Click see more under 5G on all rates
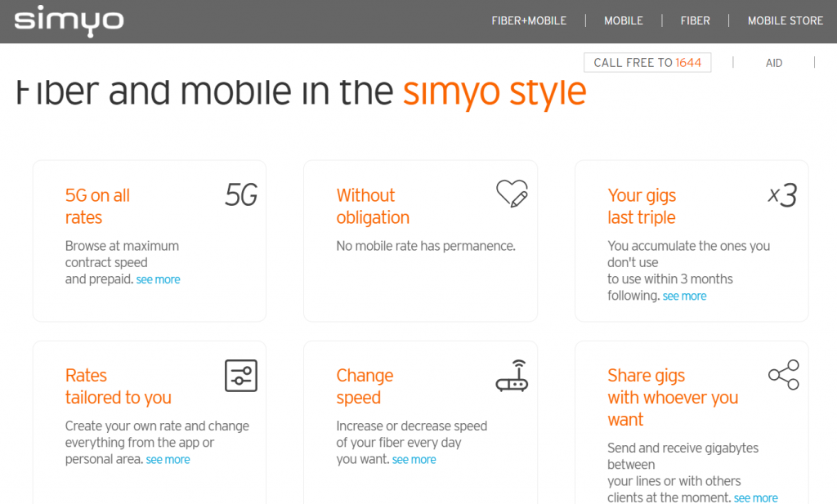The width and height of the screenshot is (837, 504). pos(158,279)
